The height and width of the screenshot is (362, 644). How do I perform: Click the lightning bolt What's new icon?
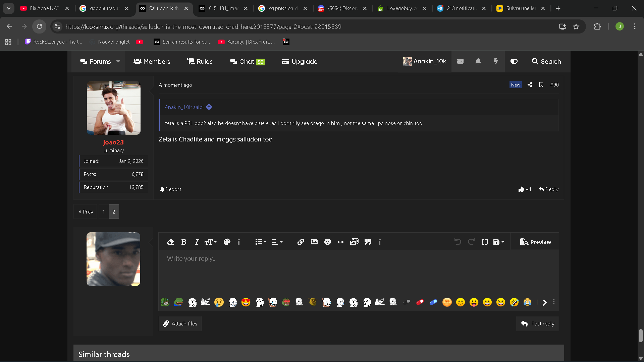tap(496, 61)
